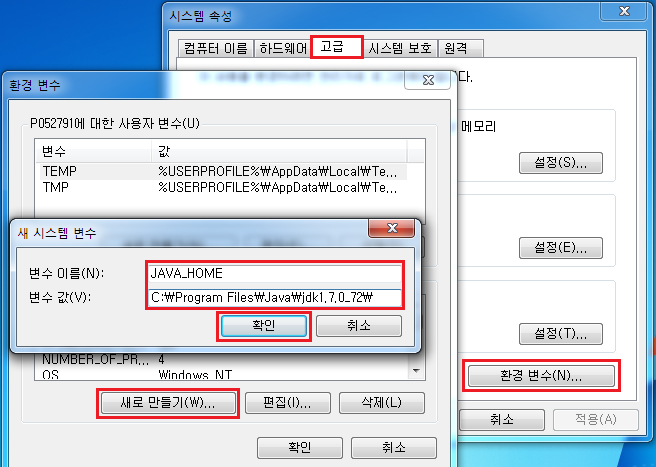Click the 삭제(L) button
The width and height of the screenshot is (656, 467).
tap(382, 403)
